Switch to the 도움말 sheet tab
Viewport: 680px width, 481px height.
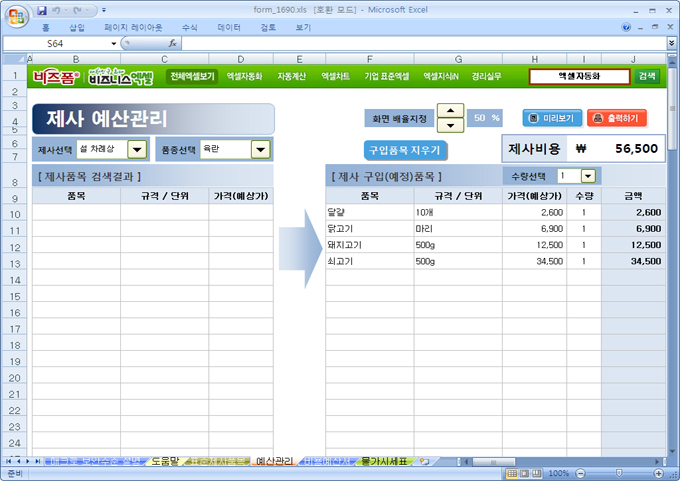click(x=165, y=461)
